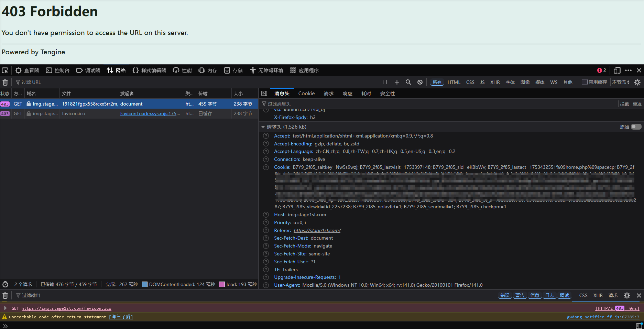Open console settings gear icon
This screenshot has height=329, width=644.
pos(627,296)
